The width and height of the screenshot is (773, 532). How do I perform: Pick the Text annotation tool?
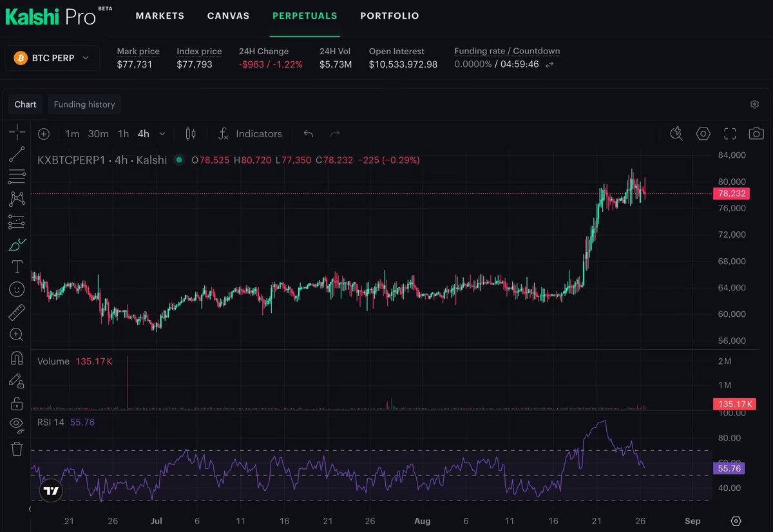click(17, 267)
